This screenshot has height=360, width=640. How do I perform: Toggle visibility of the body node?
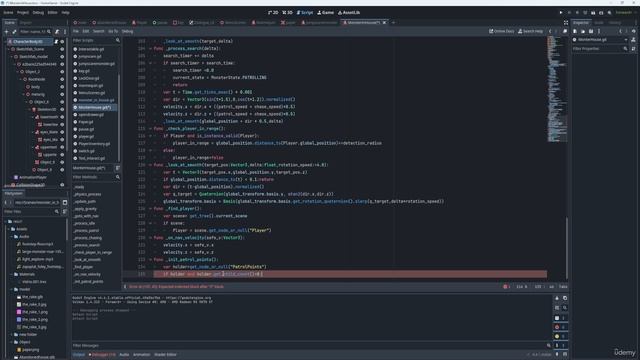(x=62, y=87)
